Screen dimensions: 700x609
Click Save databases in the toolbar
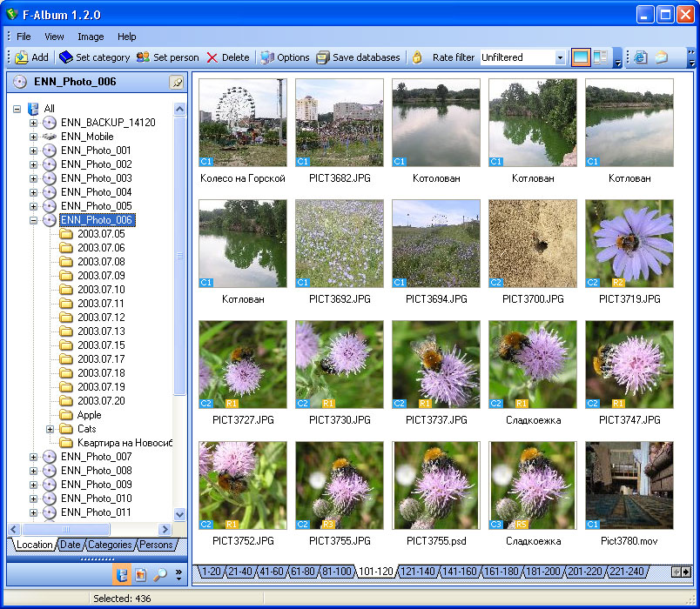[x=358, y=57]
